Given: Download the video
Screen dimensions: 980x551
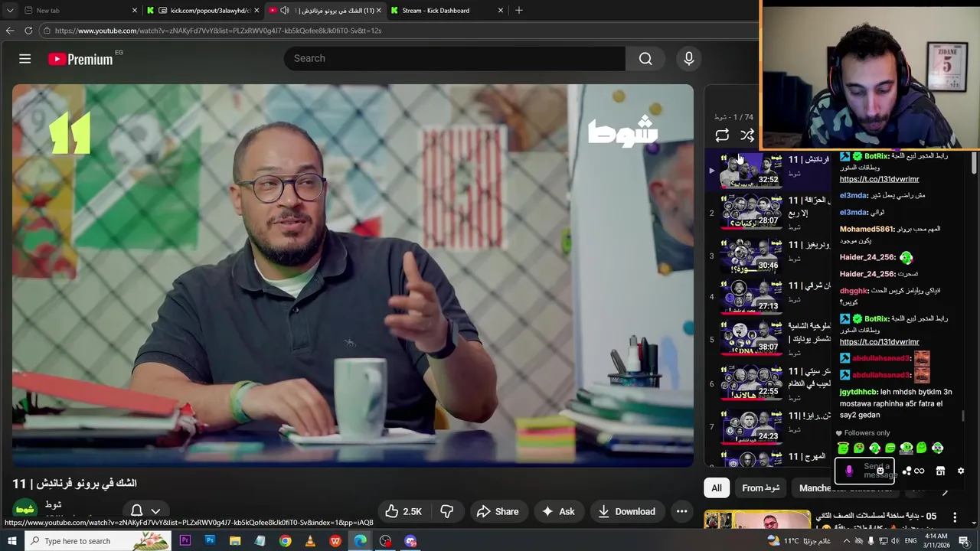Looking at the screenshot, I should [x=626, y=511].
